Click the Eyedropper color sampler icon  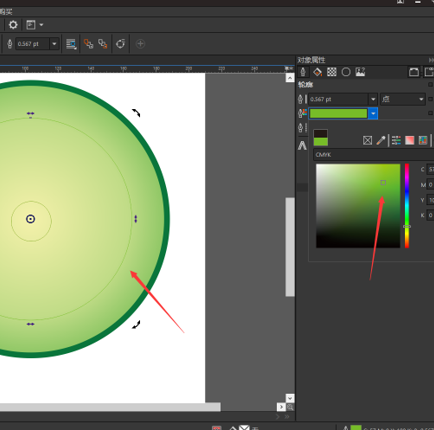click(x=381, y=140)
